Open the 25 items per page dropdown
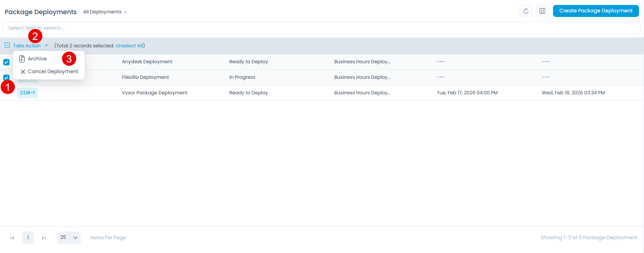The height and width of the screenshot is (253, 644). [69, 238]
